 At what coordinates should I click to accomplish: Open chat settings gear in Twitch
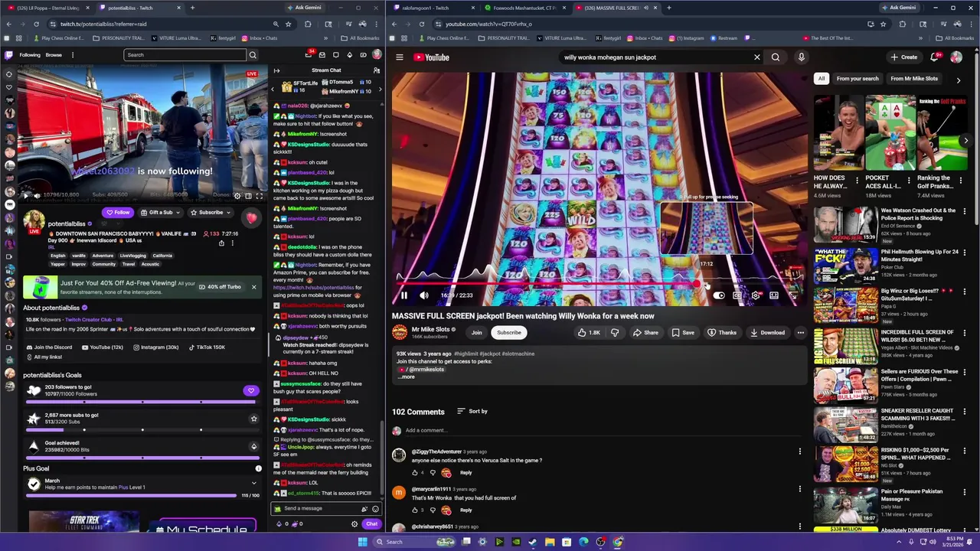tap(354, 524)
